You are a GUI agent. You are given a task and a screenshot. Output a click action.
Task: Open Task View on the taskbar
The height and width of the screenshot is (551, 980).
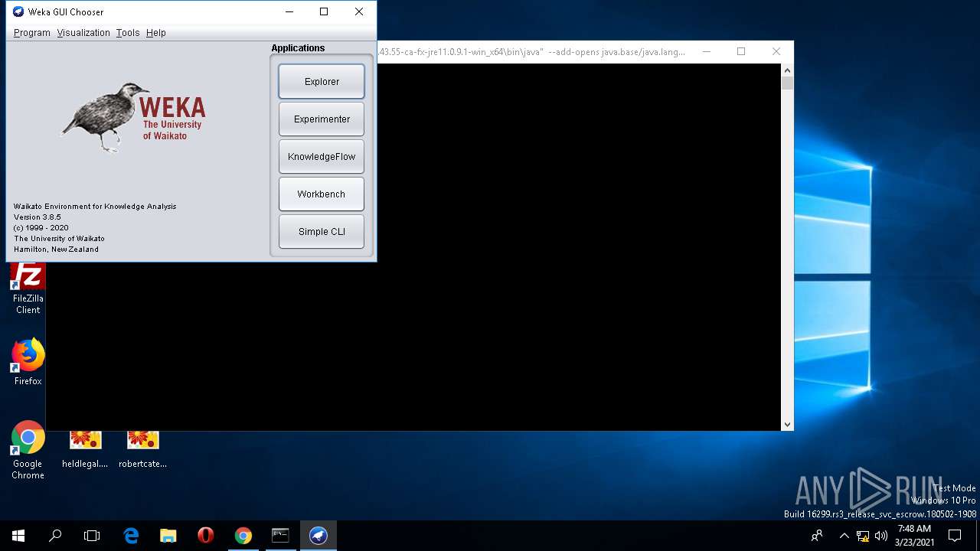[92, 536]
